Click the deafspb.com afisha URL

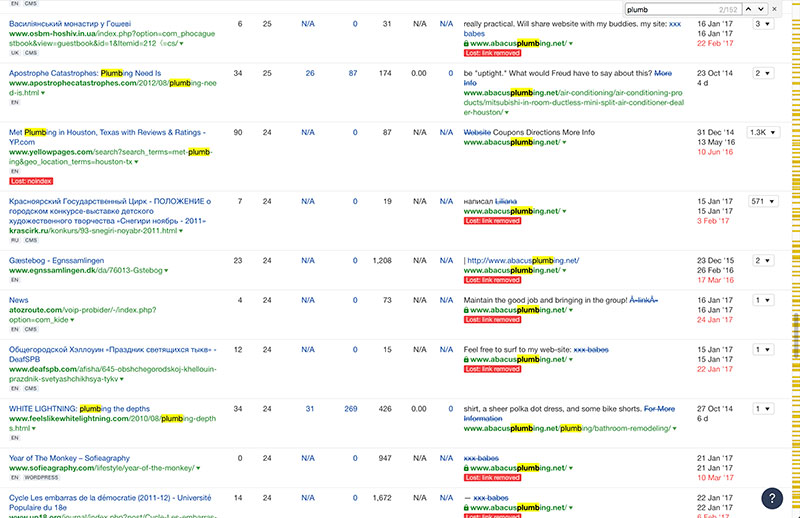[x=112, y=374]
